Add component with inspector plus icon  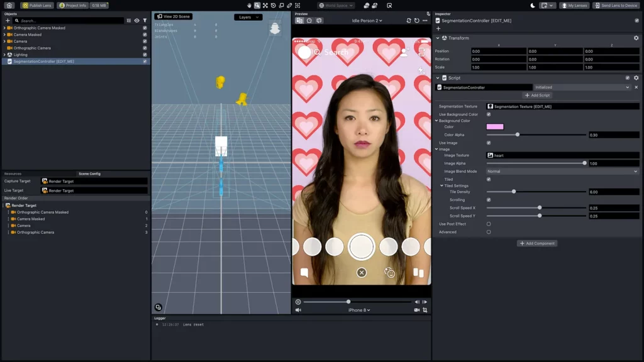point(438,29)
